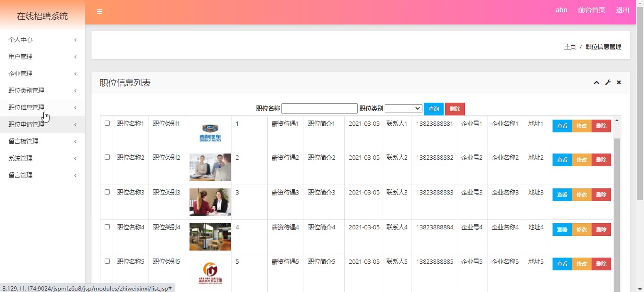The width and height of the screenshot is (644, 292).
Task: Expand the 系统管理 sidebar section
Action: pos(42,158)
